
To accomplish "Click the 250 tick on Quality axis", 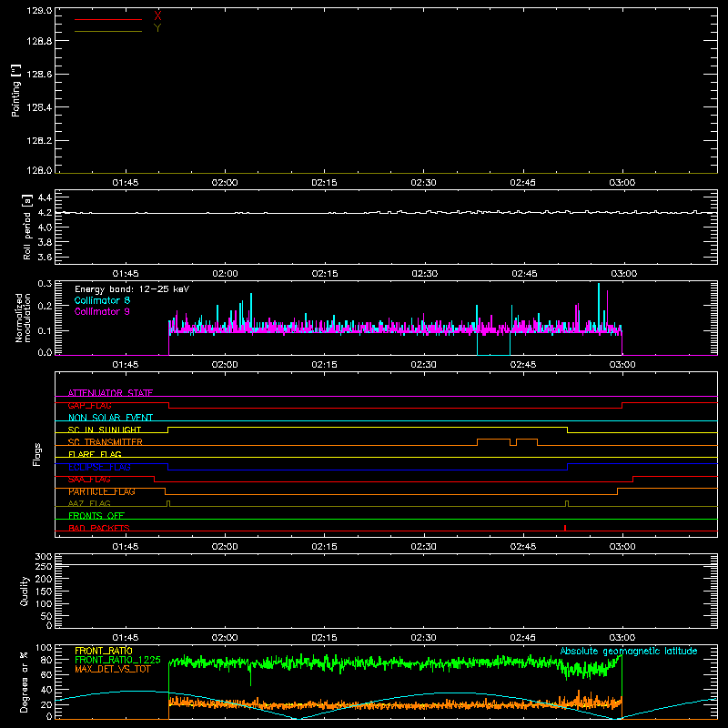I will (x=44, y=567).
